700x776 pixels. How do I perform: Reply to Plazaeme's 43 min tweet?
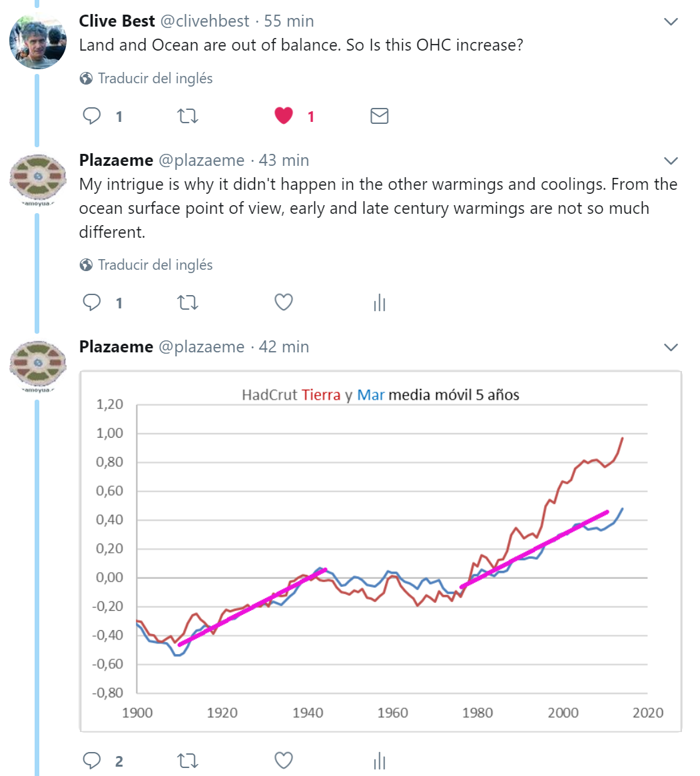(92, 303)
